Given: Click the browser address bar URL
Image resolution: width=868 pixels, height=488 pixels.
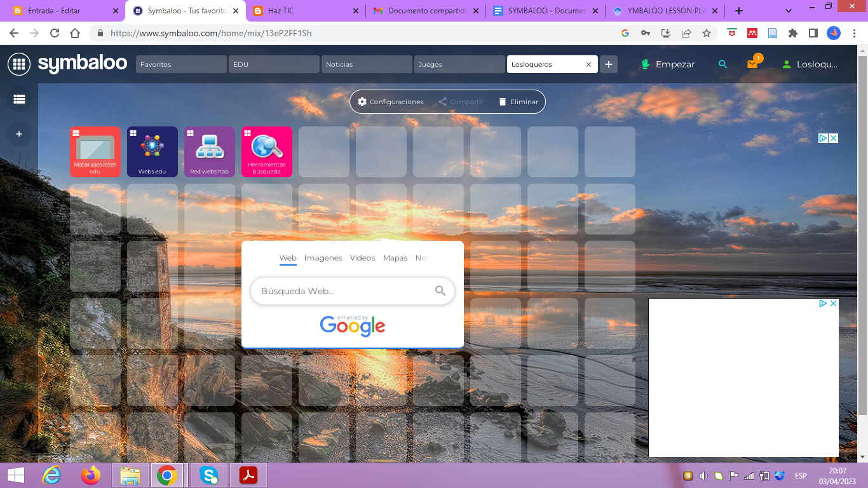Looking at the screenshot, I should (211, 33).
